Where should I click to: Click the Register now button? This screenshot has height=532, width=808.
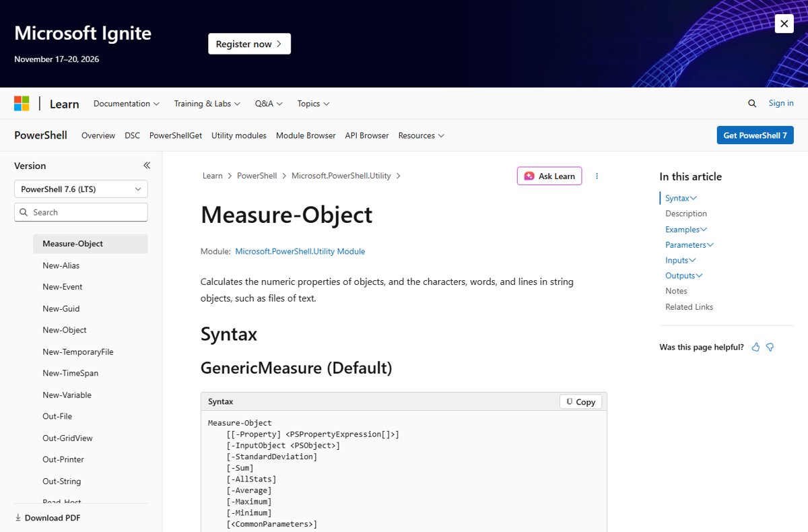[249, 44]
